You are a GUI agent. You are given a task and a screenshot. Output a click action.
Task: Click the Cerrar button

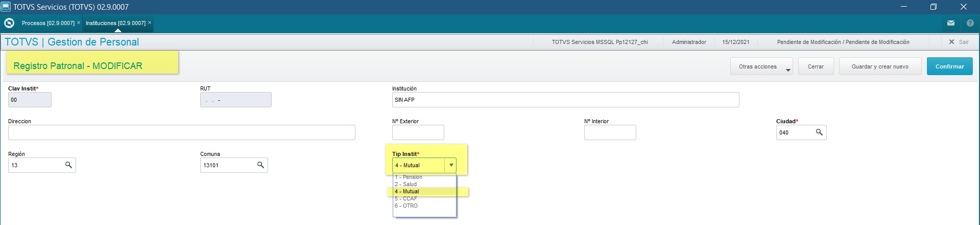816,66
